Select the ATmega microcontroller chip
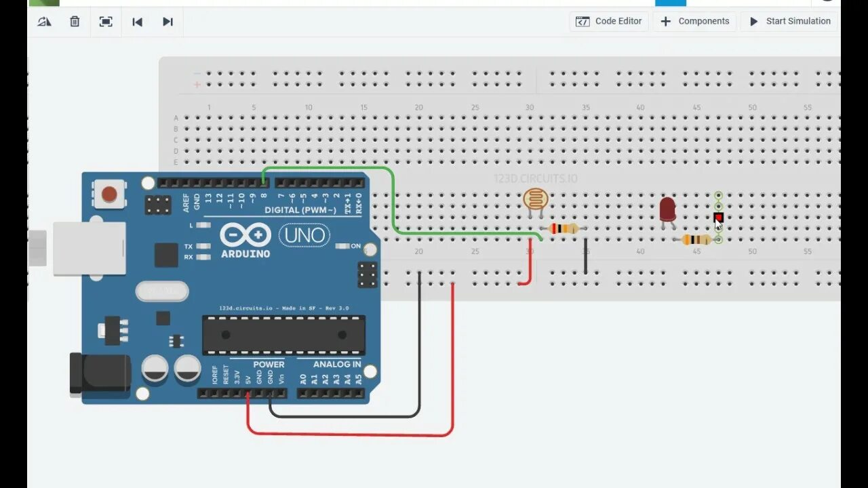 tap(283, 335)
